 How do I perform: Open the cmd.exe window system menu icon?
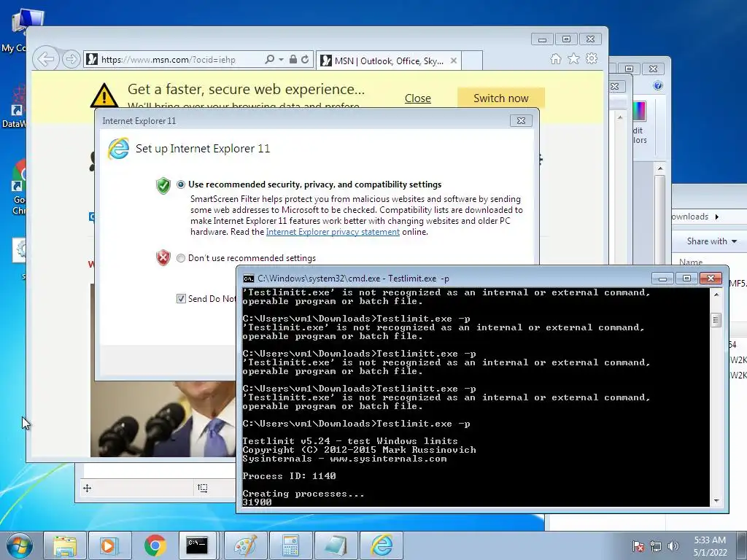tap(248, 279)
